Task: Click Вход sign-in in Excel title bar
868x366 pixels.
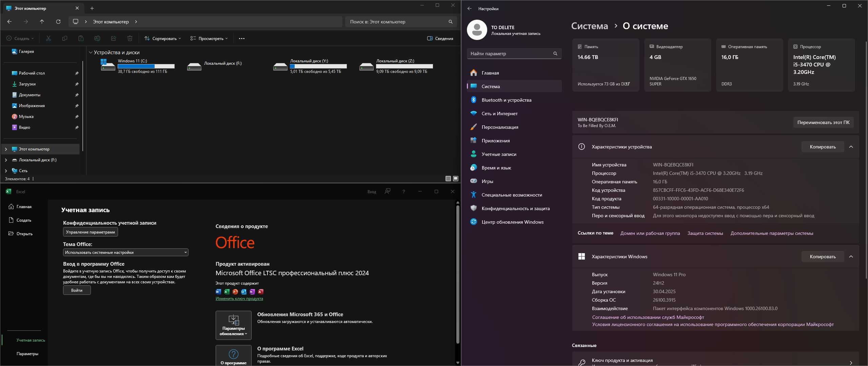Action: pos(372,192)
